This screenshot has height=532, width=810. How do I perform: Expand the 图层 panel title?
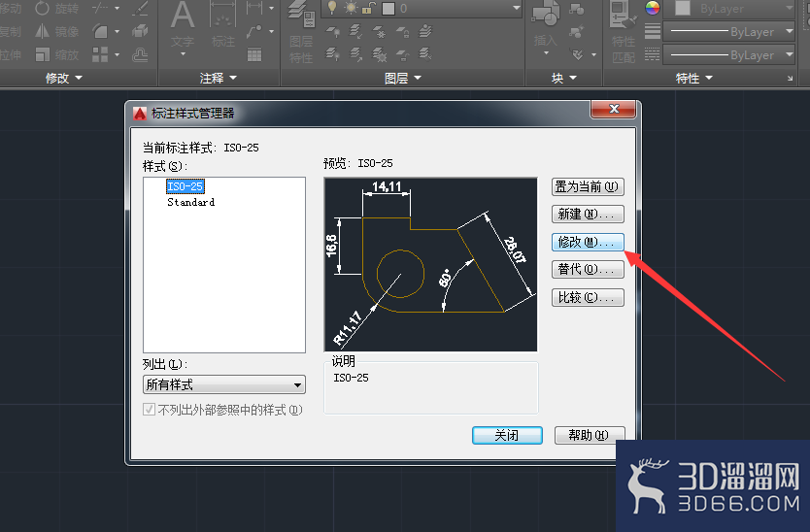click(402, 78)
